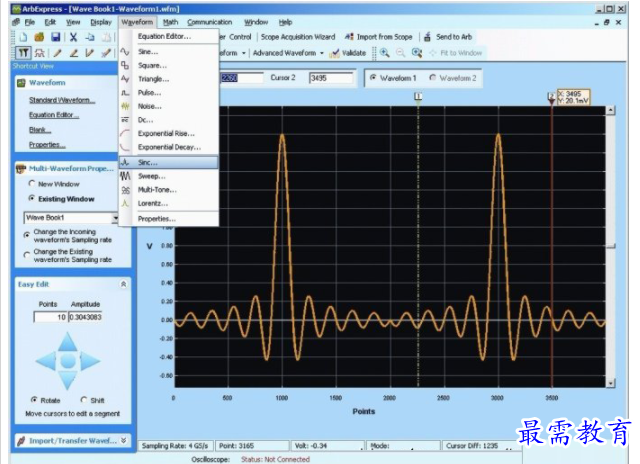Screen dimensions: 640x464
Task: Click the vertical scrollbar down arrow
Action: (x=611, y=383)
